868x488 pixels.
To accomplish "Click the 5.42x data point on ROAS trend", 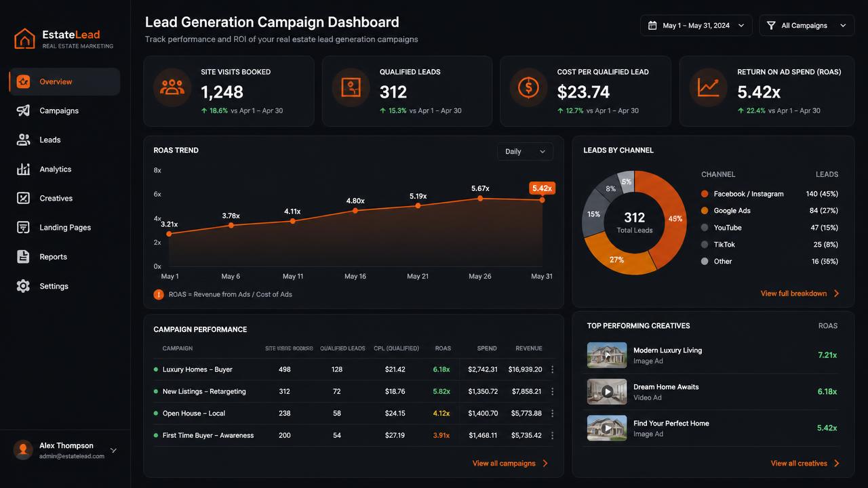I will coord(542,200).
